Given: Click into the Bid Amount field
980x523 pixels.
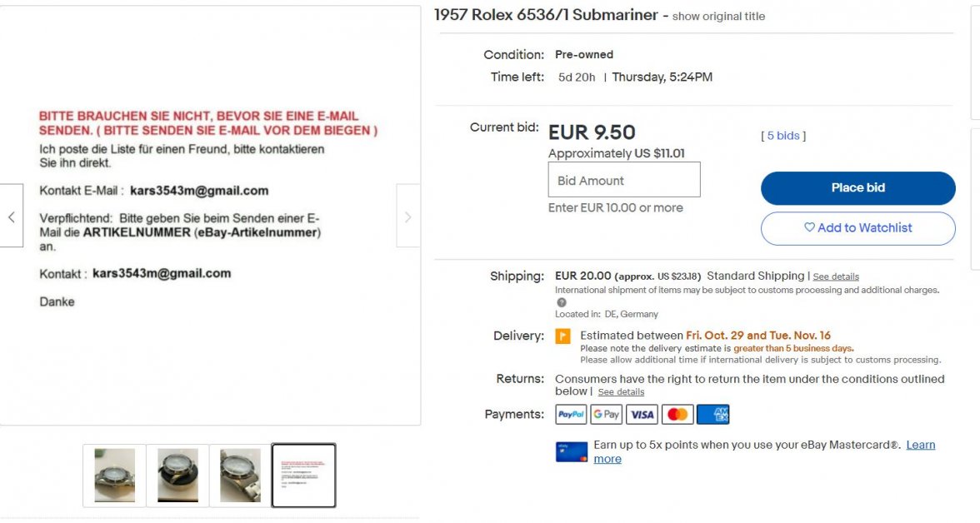Looking at the screenshot, I should pos(623,180).
